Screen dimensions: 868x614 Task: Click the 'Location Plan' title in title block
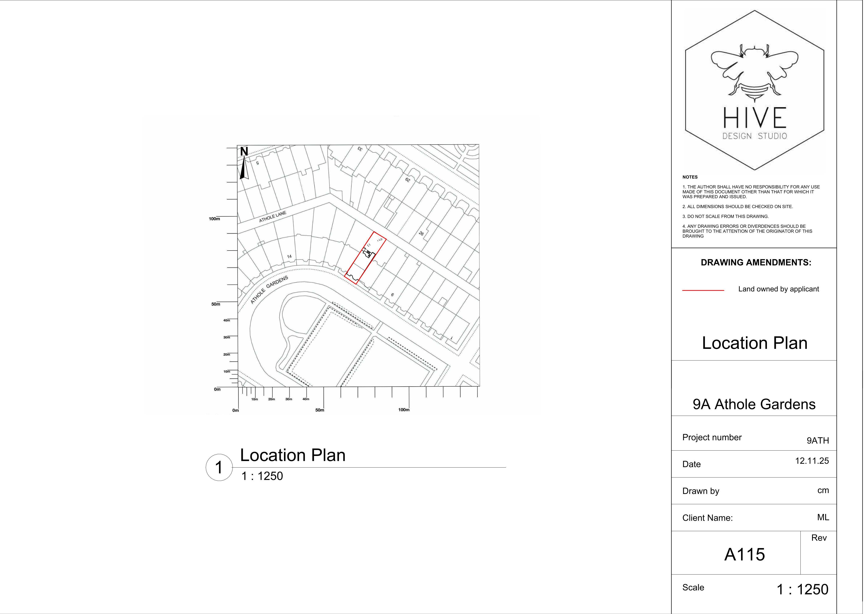[x=755, y=343]
